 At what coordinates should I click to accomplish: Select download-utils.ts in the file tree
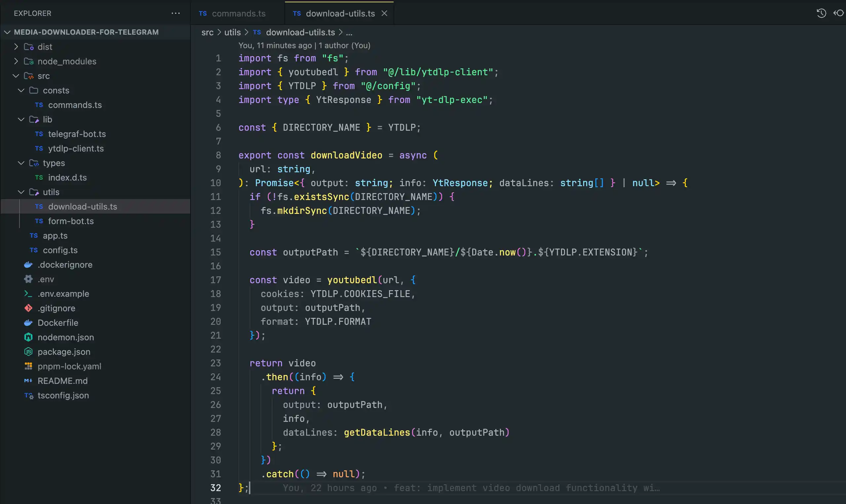83,207
